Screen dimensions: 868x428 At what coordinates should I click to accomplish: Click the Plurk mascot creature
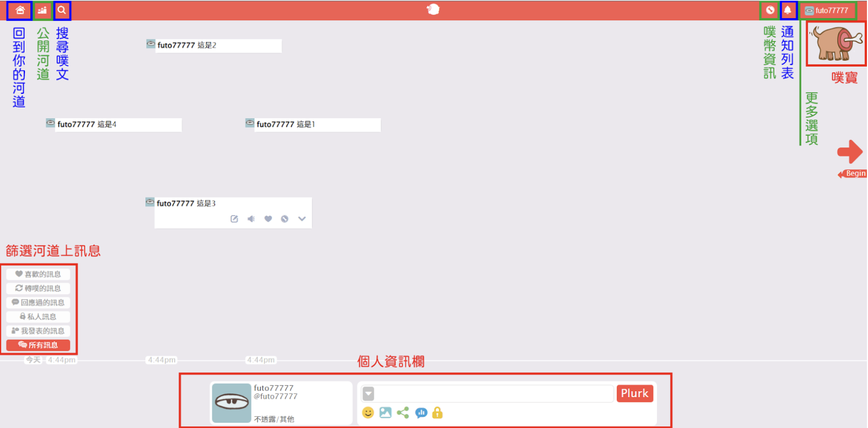(x=836, y=43)
